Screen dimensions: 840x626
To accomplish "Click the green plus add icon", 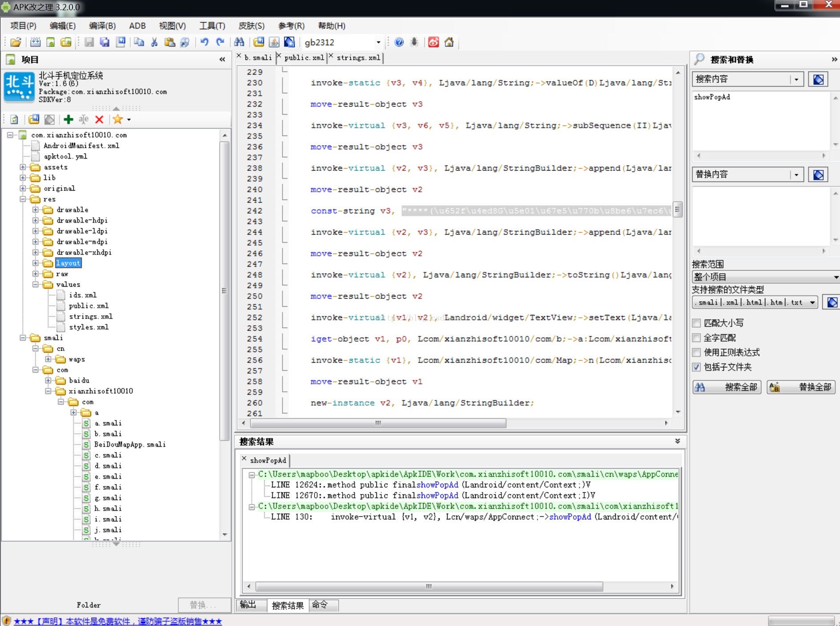I will coord(68,119).
